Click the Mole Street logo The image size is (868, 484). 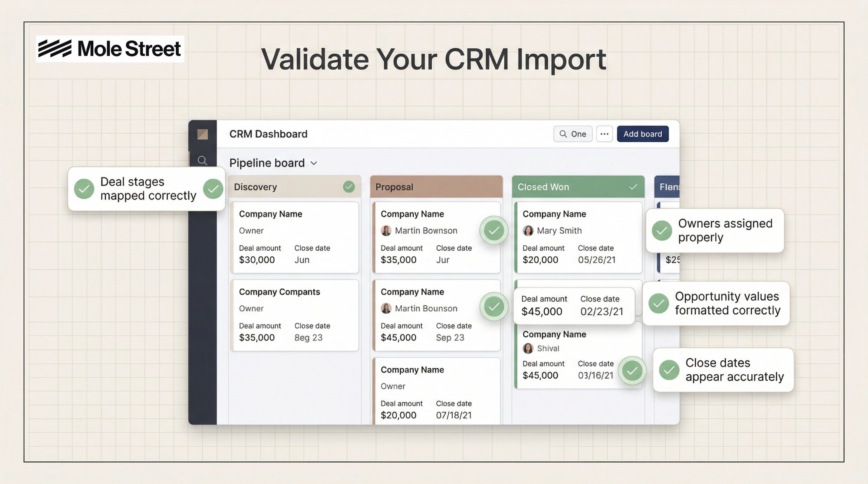coord(110,49)
